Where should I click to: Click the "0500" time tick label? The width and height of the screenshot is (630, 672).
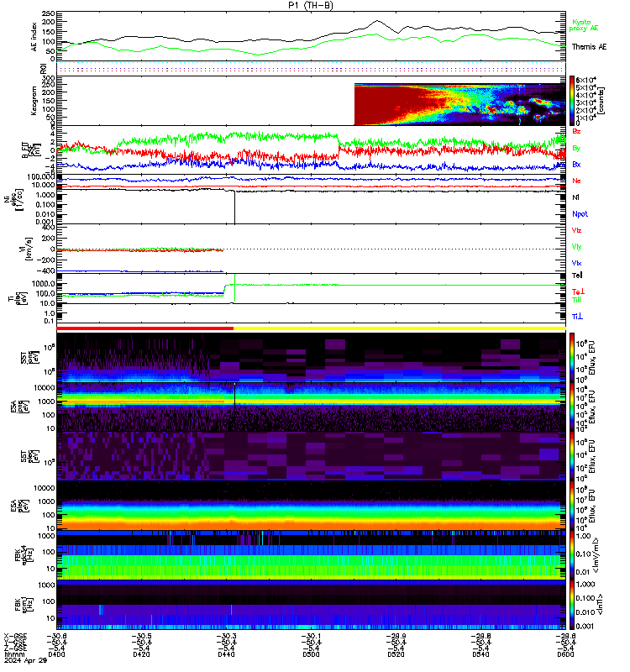tap(311, 654)
